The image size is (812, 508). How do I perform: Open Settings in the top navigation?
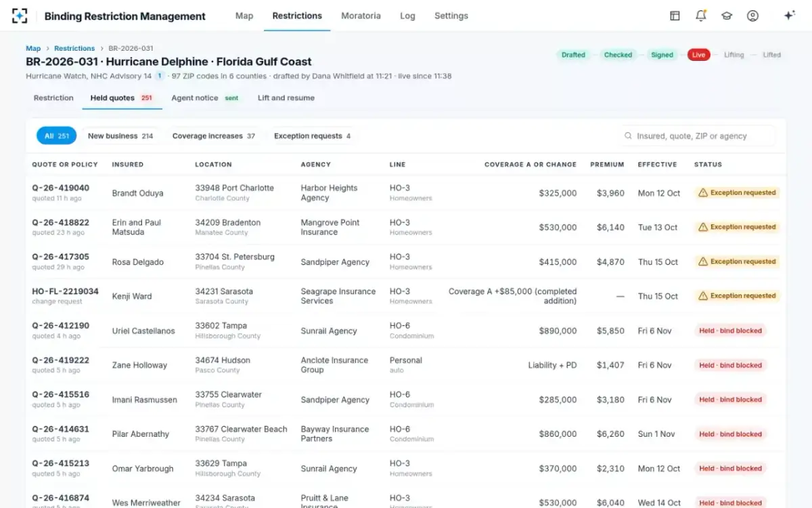(451, 16)
